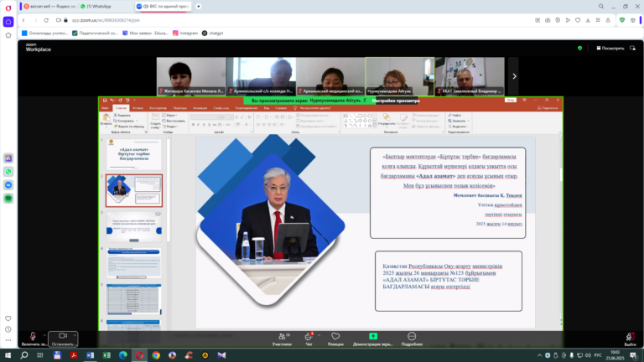
Task: Open Windows taskbar search
Action: coord(23,355)
